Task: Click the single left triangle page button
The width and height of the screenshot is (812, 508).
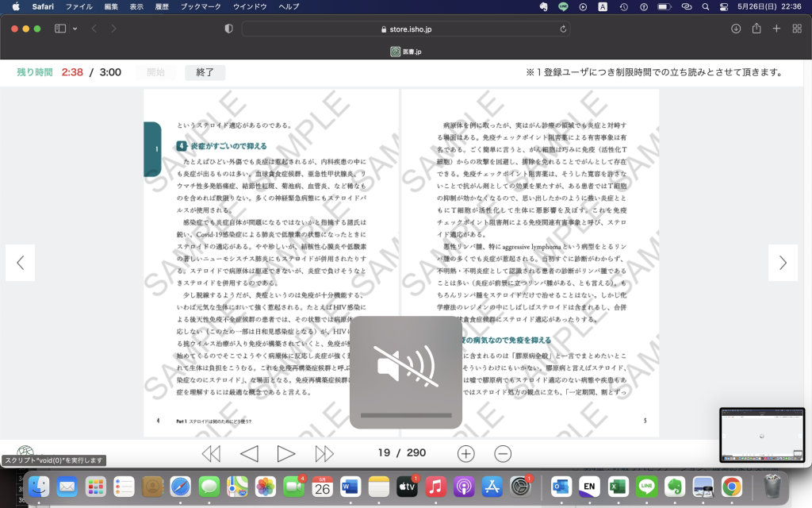Action: tap(249, 453)
